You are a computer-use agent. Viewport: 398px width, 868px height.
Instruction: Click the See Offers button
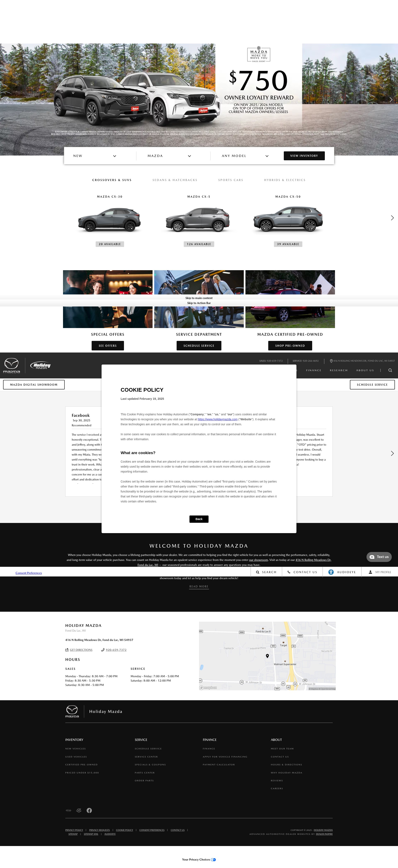(108, 345)
